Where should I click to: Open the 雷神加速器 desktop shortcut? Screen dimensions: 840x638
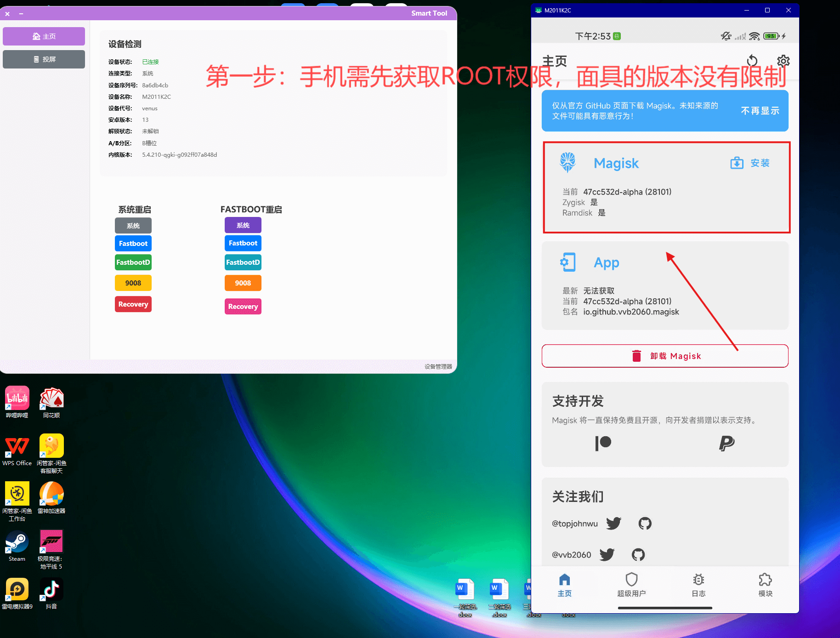click(51, 498)
